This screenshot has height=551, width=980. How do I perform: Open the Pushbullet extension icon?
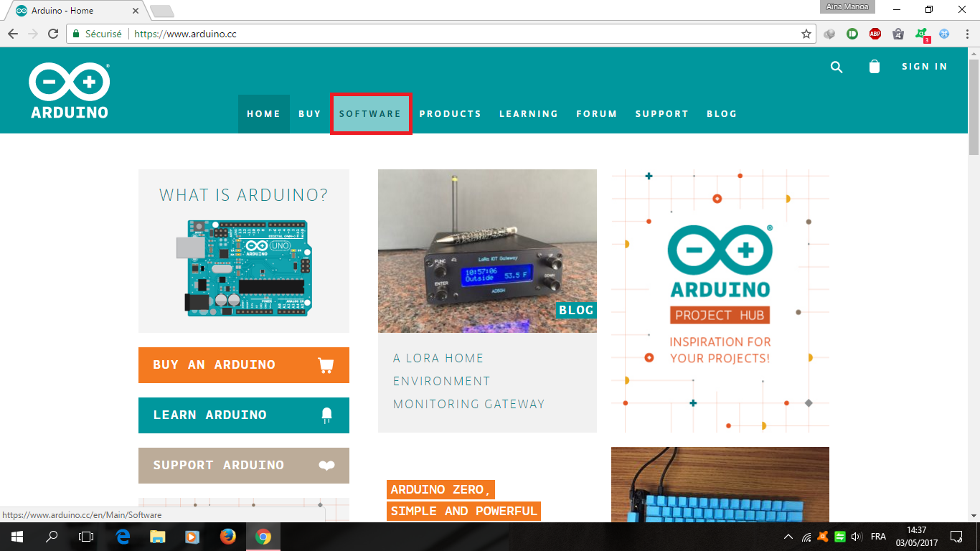(x=853, y=34)
